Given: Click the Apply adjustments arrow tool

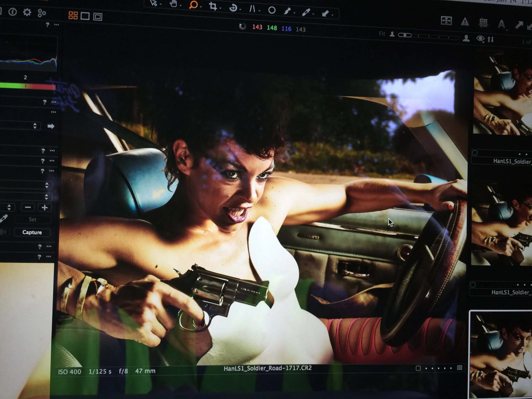Looking at the screenshot, I should (x=325, y=13).
